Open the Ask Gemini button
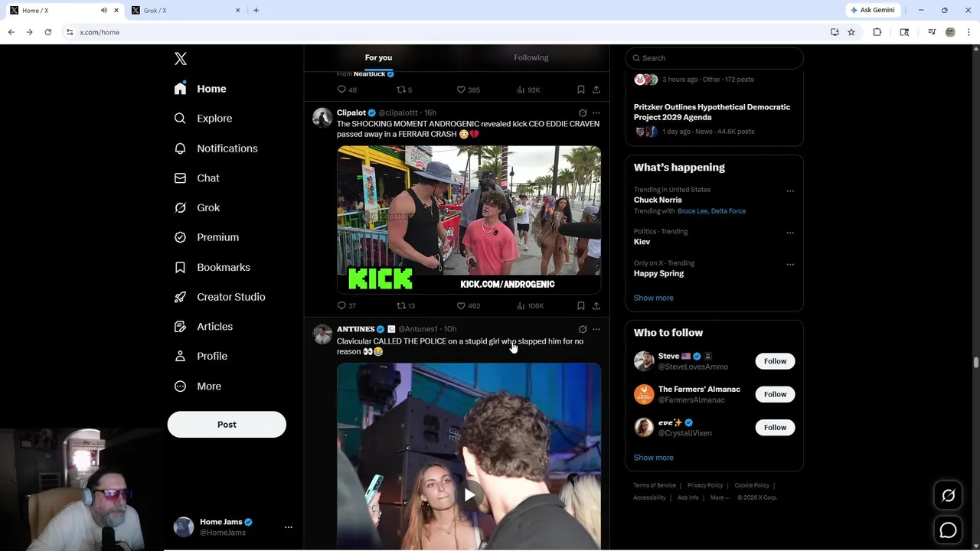Screen dimensions: 980x551 (872, 10)
